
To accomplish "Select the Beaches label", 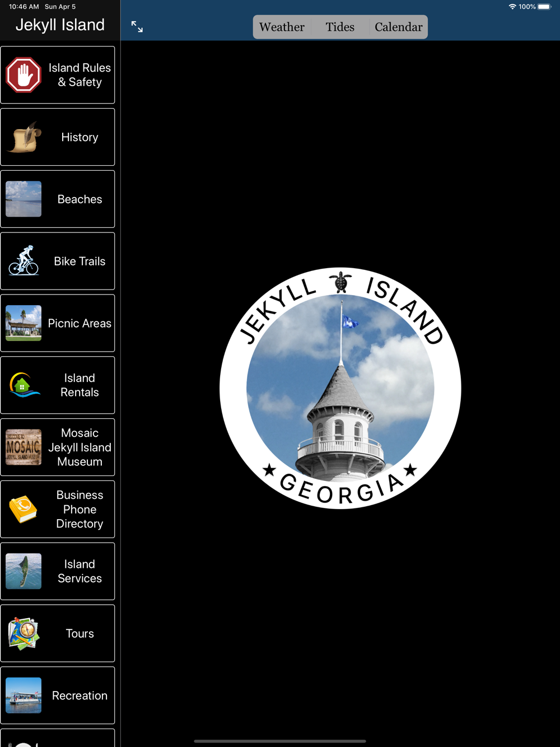I will coord(80,199).
